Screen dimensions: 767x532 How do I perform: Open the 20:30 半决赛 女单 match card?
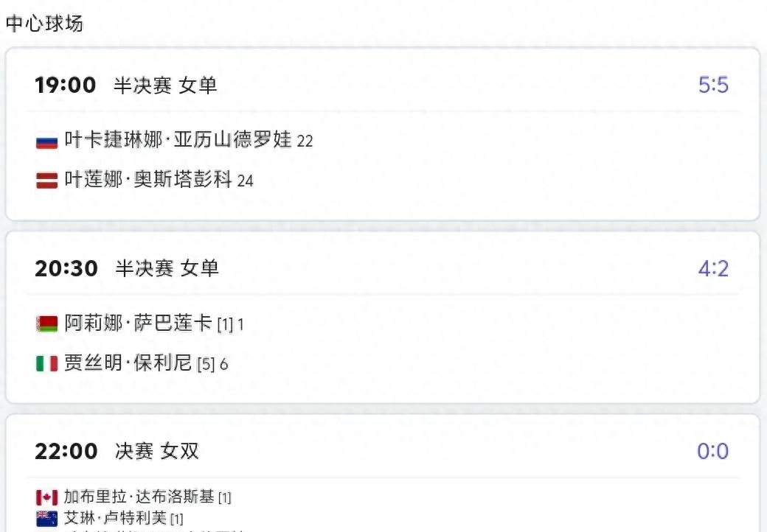[x=383, y=318]
